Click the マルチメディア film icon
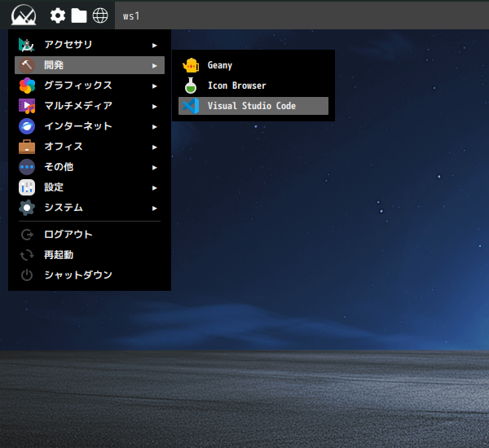This screenshot has height=448, width=489. (x=27, y=106)
